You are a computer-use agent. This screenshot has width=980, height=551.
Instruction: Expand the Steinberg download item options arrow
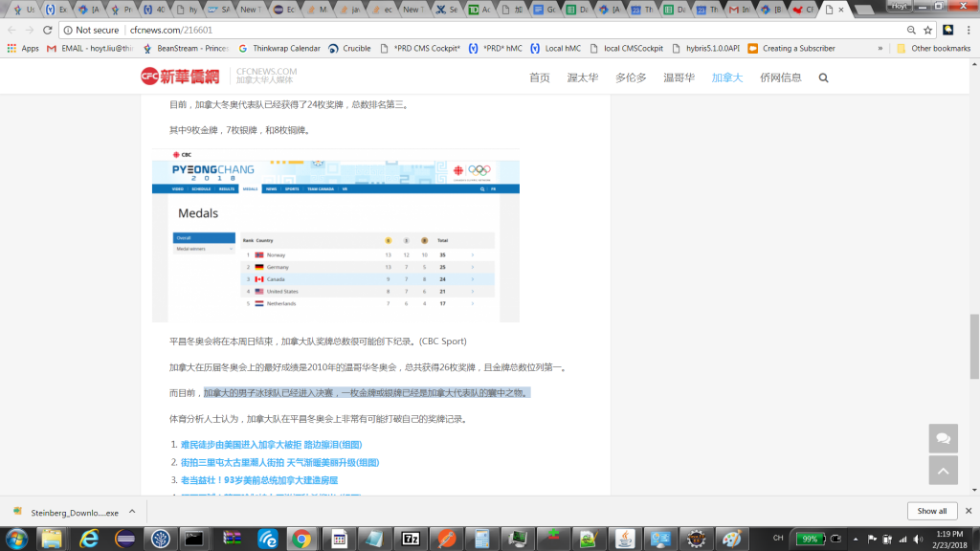click(x=134, y=512)
